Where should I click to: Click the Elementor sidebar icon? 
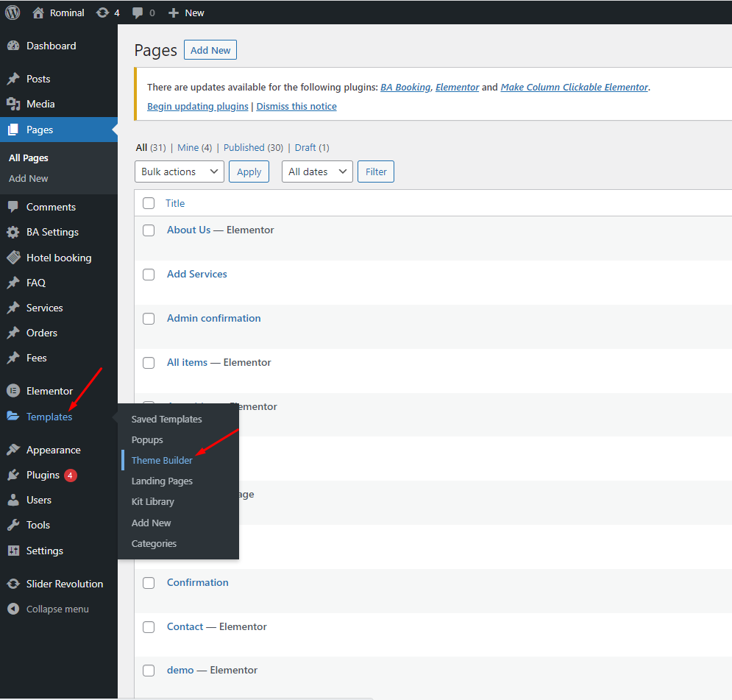click(13, 391)
